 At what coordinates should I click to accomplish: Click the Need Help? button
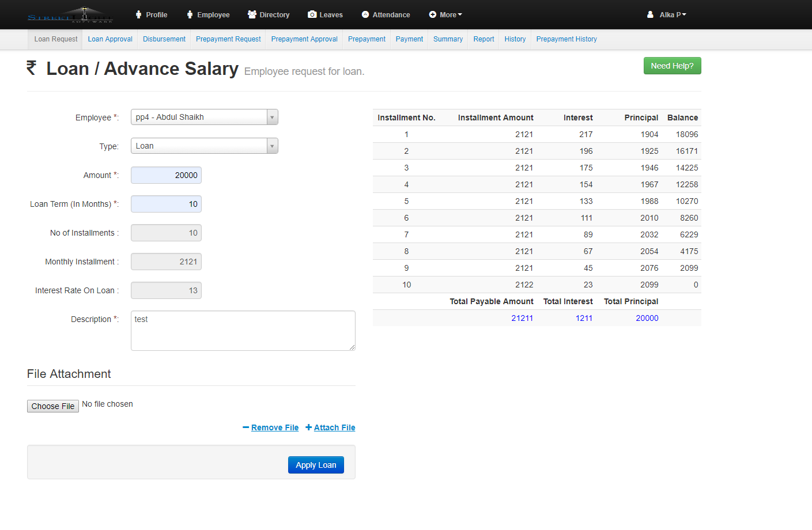point(672,66)
